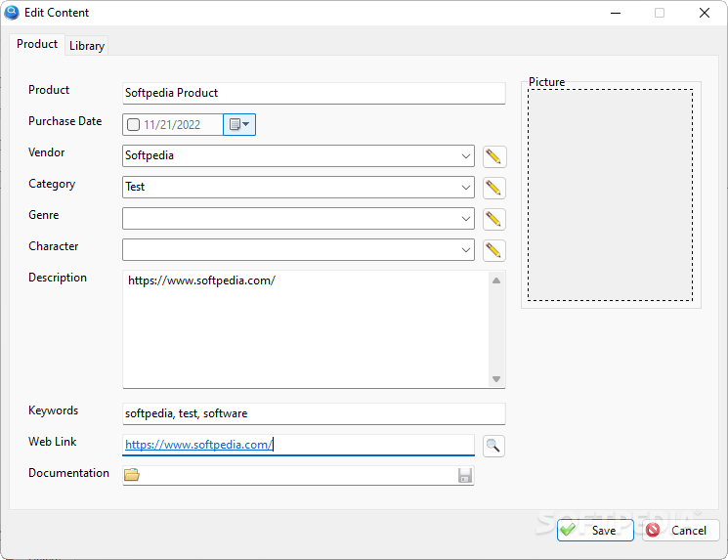Click the Web Link softpedia URL
Viewport: 728px width, 560px height.
point(198,445)
